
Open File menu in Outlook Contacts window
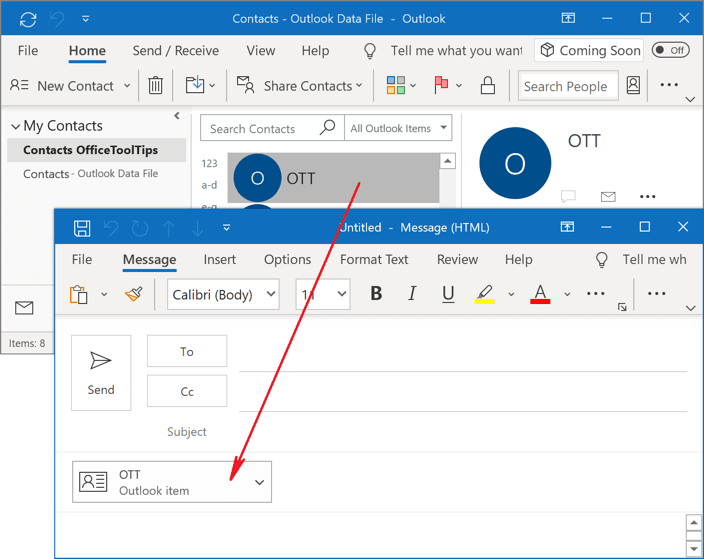coord(28,51)
